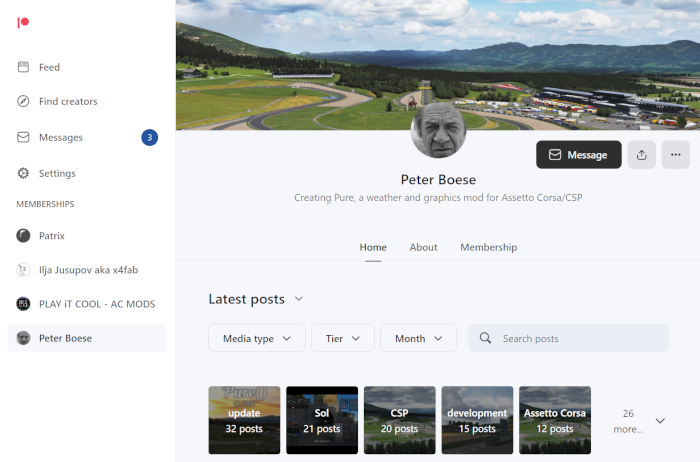This screenshot has width=700, height=462.
Task: Switch to the About tab
Action: pos(424,247)
